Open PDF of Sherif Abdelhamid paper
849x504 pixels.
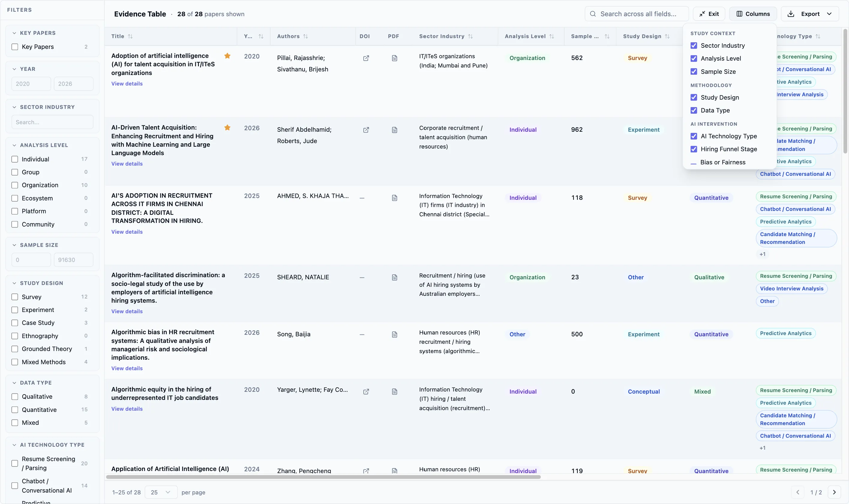click(394, 130)
